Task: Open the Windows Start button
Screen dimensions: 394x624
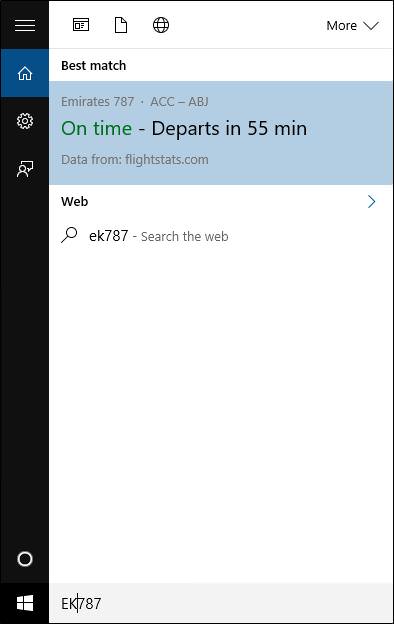Action: [x=25, y=603]
